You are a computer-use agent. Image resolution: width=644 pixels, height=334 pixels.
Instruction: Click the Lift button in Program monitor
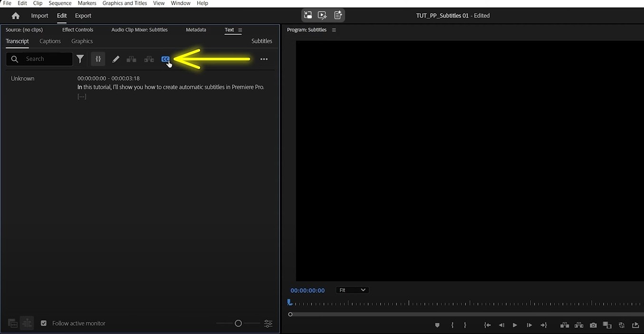click(x=565, y=325)
